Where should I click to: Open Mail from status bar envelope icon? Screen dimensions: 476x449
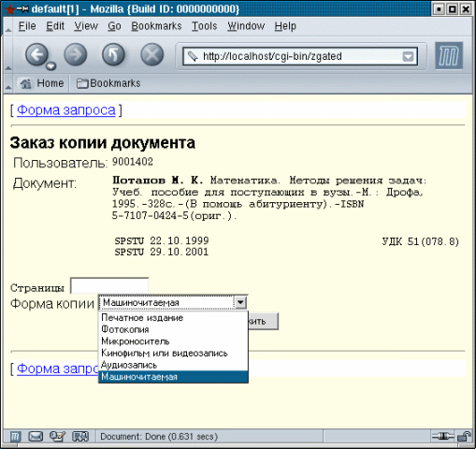(36, 437)
